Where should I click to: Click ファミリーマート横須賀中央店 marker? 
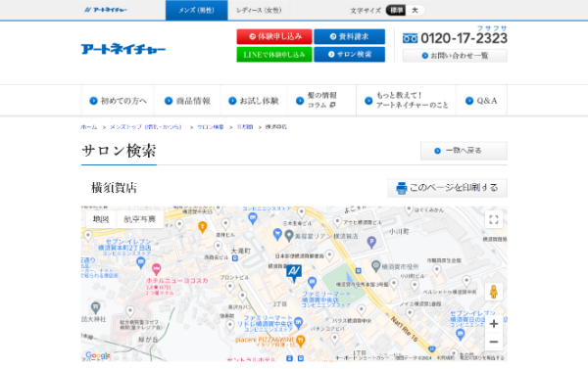312,283
